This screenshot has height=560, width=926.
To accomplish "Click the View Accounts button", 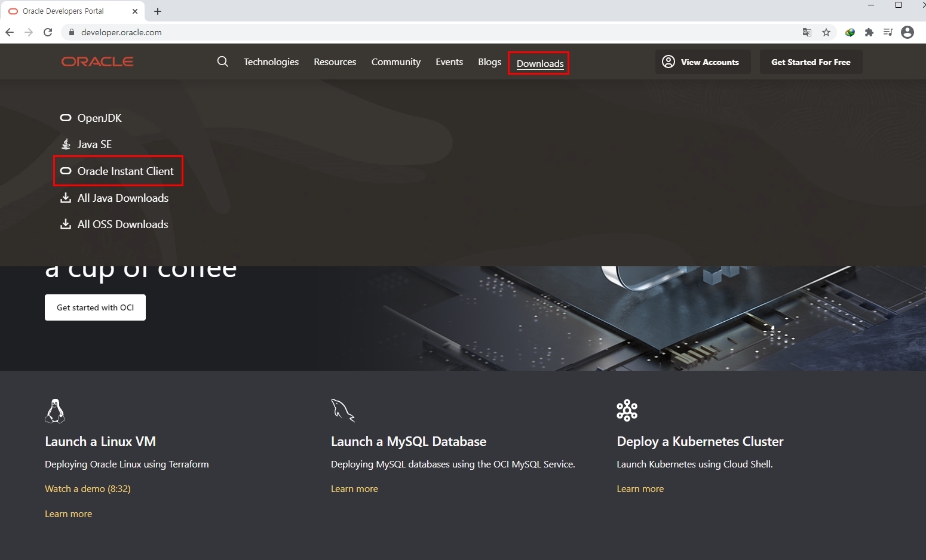I will [703, 62].
